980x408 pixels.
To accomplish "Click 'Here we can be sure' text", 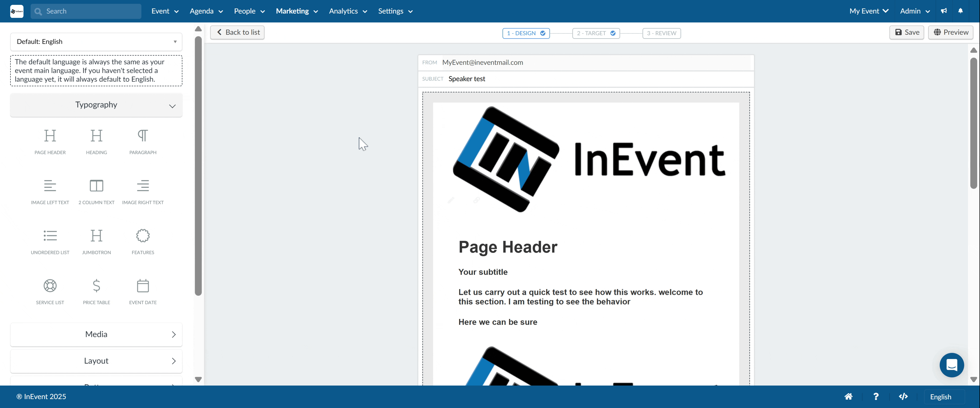I will [x=498, y=322].
